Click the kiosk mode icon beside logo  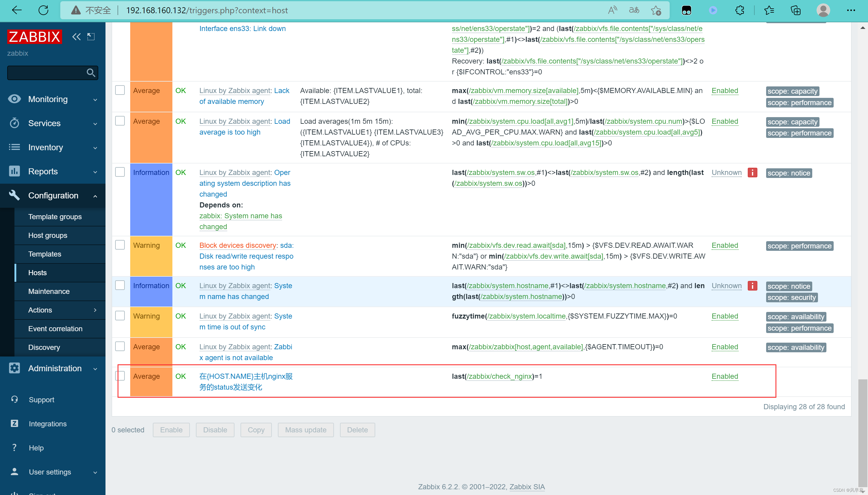pos(91,37)
